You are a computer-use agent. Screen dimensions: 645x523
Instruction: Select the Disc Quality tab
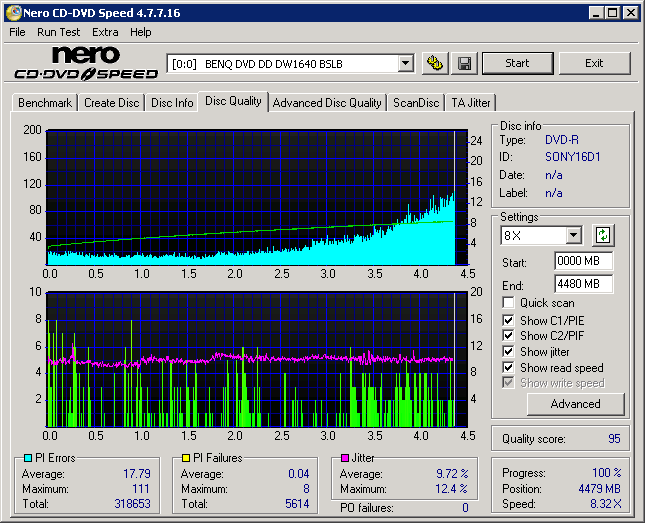point(233,101)
